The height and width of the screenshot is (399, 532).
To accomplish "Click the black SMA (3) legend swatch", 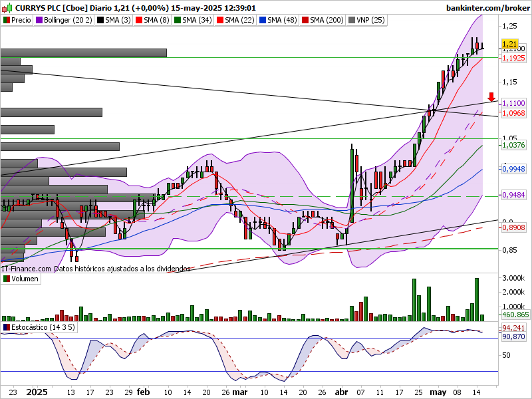I will 100,20.
